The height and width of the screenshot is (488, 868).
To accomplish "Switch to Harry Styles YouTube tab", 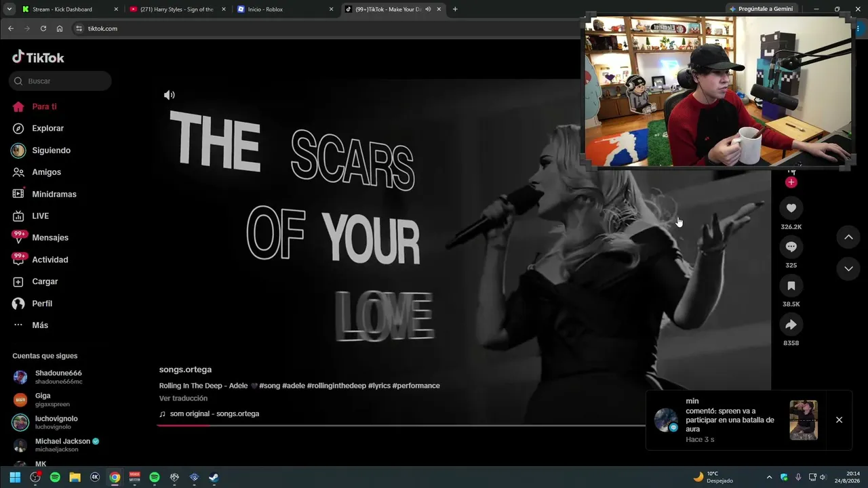I will 177,9.
